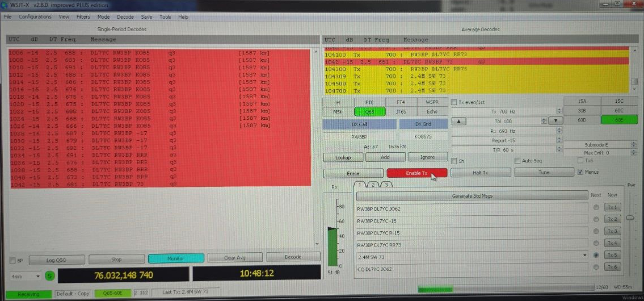644x301 pixels.
Task: Switch to Echo mode
Action: pyautogui.click(x=432, y=111)
